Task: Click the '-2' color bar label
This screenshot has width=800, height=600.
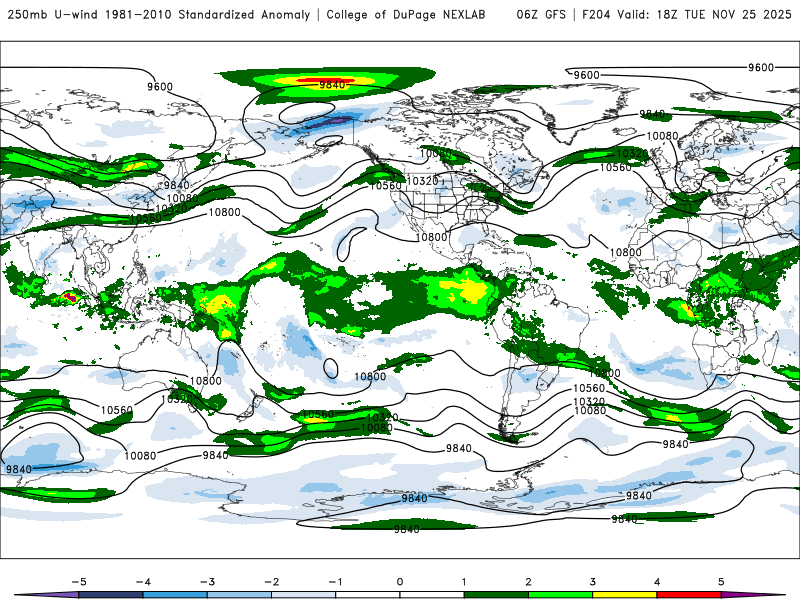Action: point(271,582)
